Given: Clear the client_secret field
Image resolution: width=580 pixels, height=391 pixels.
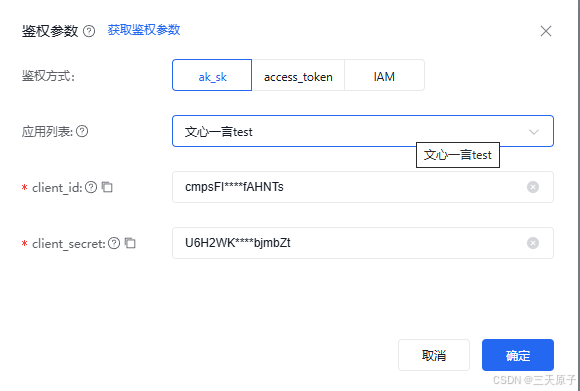Looking at the screenshot, I should coord(533,243).
